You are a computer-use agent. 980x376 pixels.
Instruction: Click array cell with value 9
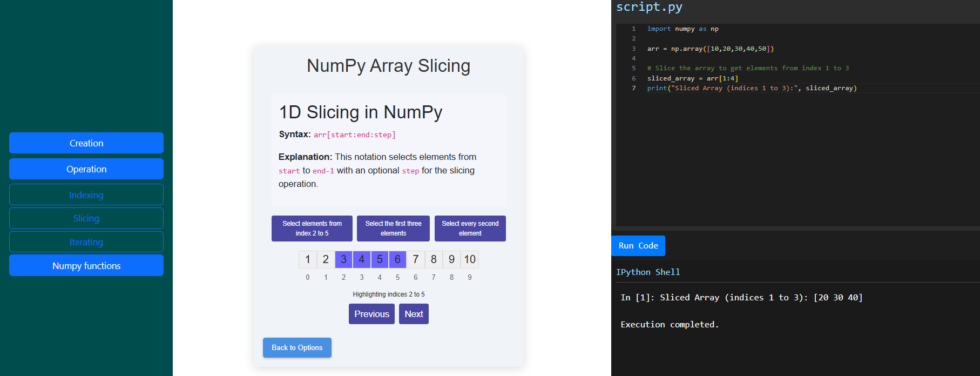tap(452, 259)
